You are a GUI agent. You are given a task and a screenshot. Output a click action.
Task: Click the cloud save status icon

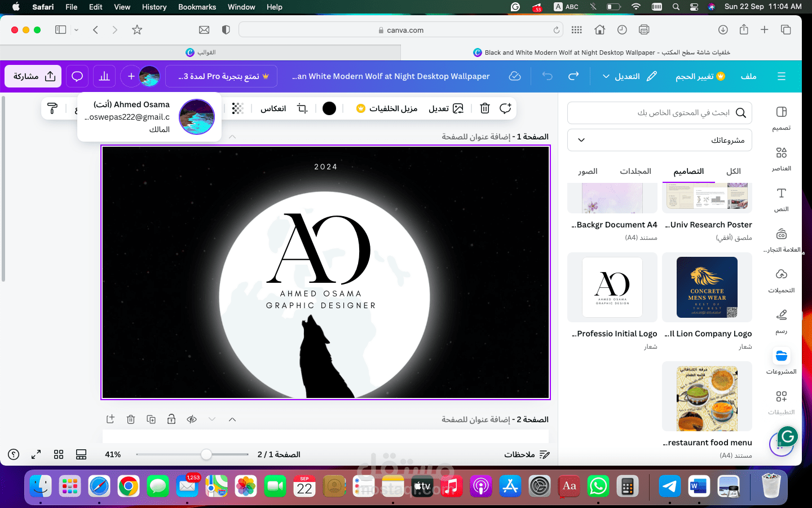click(515, 76)
